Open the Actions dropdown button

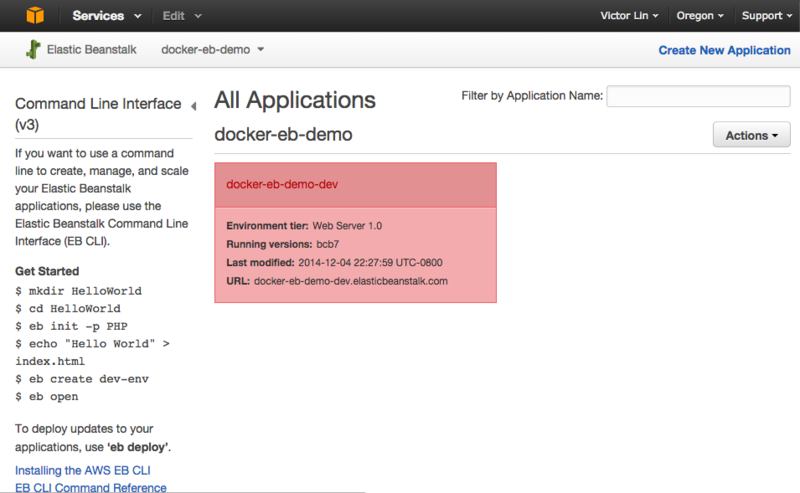751,135
